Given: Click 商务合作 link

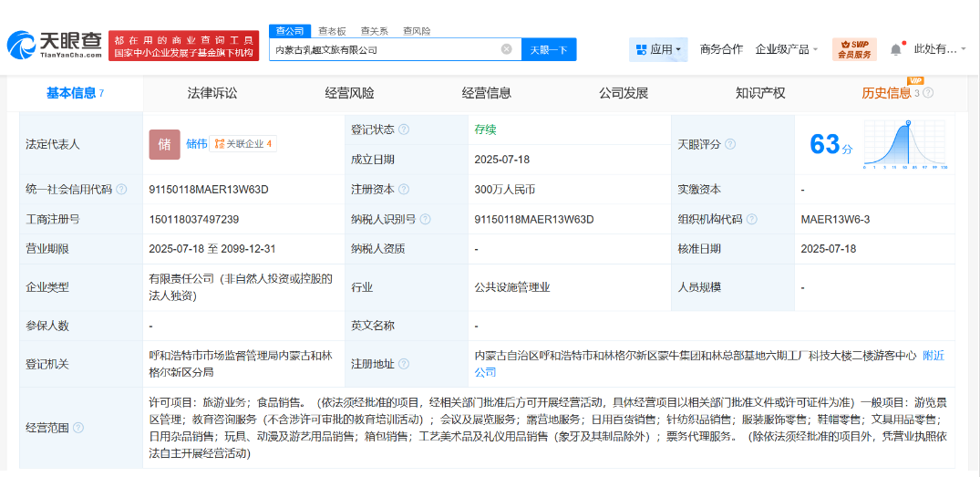Looking at the screenshot, I should click(721, 49).
